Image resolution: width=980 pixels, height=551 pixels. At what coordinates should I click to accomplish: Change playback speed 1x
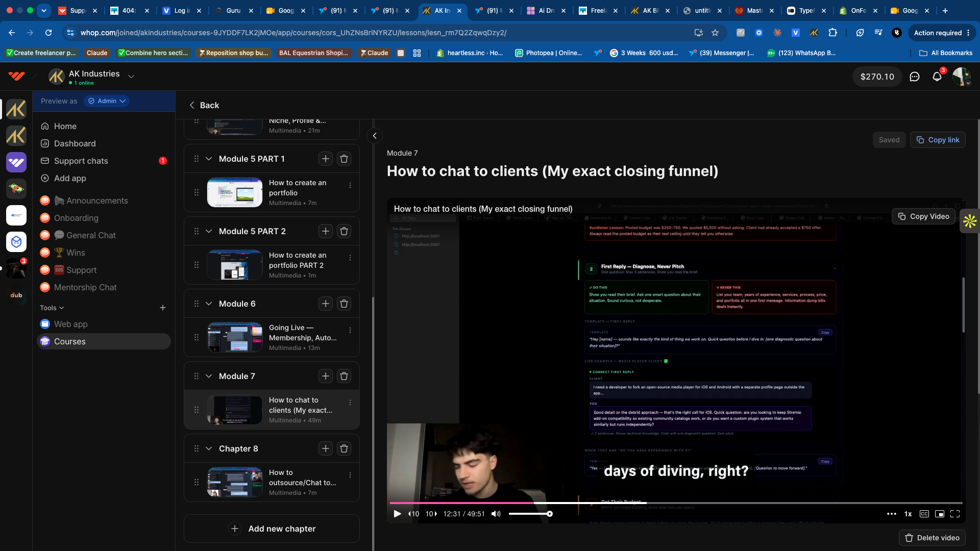click(x=908, y=514)
